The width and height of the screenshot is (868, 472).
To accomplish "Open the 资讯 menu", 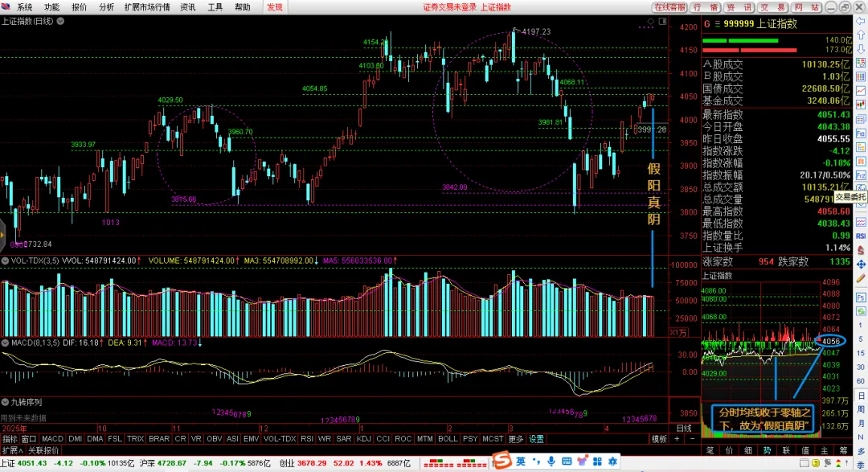I will point(187,7).
